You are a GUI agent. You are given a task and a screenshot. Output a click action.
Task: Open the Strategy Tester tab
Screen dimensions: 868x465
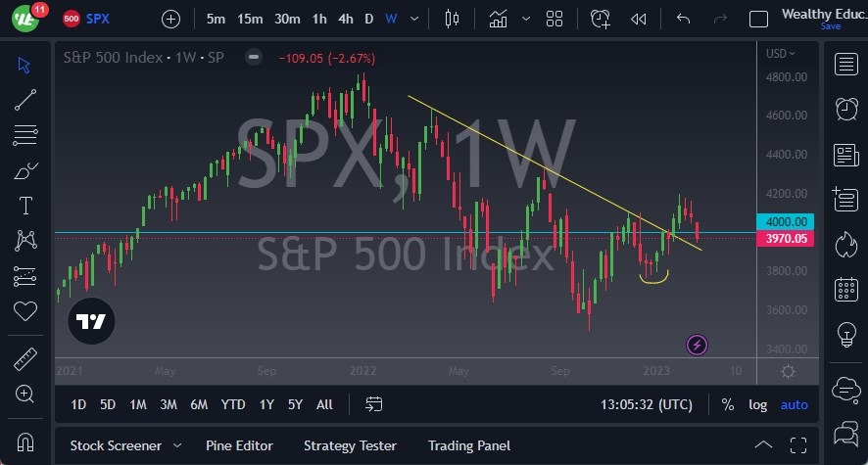click(350, 445)
